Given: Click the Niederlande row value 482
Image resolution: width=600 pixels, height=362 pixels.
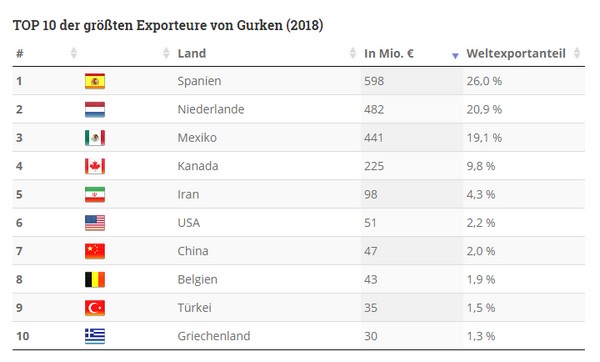Looking at the screenshot, I should coord(374,109).
